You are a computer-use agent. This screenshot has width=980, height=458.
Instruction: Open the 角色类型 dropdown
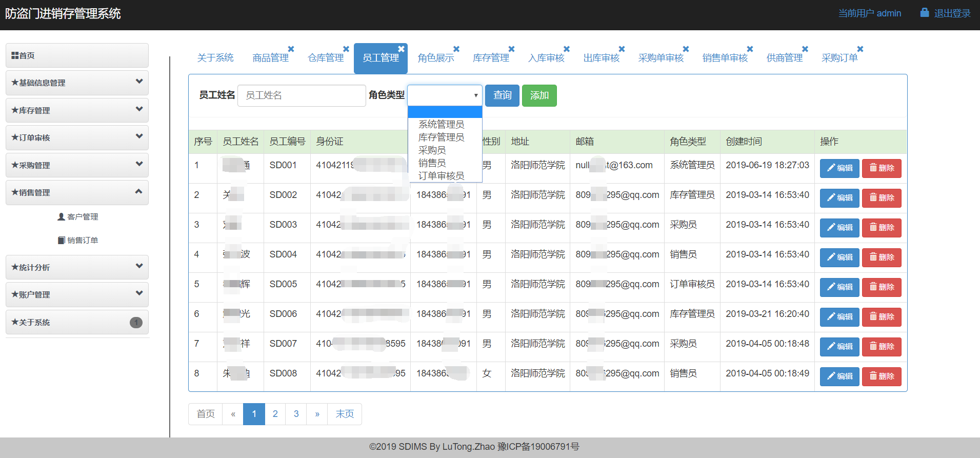pos(445,95)
